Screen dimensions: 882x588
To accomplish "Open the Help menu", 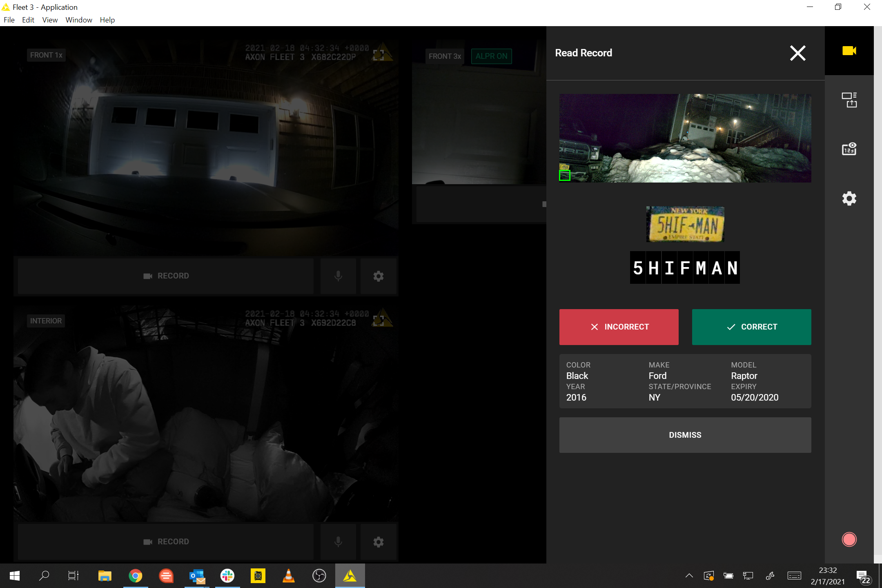I will (107, 20).
